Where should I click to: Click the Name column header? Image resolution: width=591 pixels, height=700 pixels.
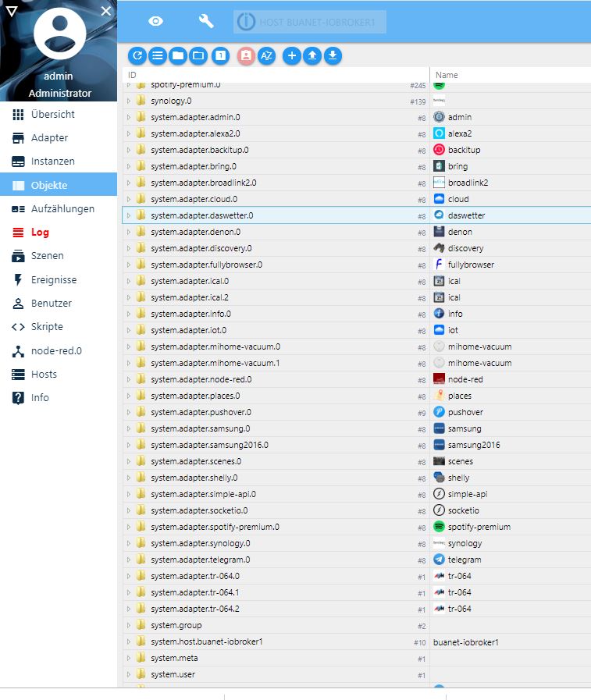pyautogui.click(x=511, y=75)
